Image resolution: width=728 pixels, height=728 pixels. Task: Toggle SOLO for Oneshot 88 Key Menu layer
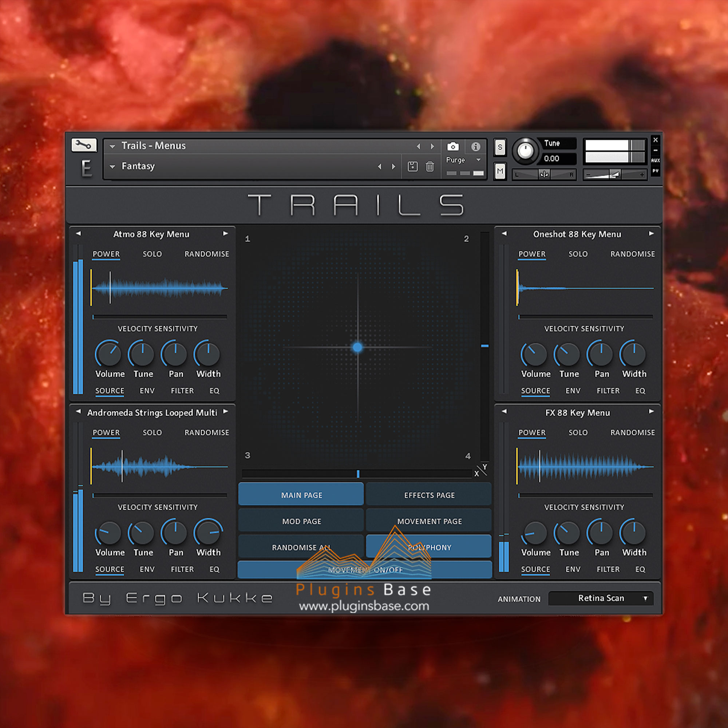point(578,254)
